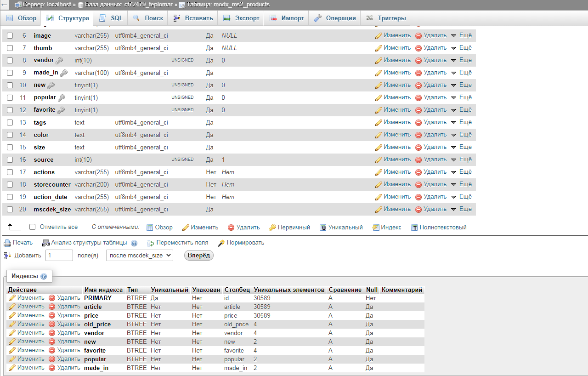Screen dimensions: 588x376
Task: Click the pencil icon in the image row
Action: pyautogui.click(x=379, y=35)
